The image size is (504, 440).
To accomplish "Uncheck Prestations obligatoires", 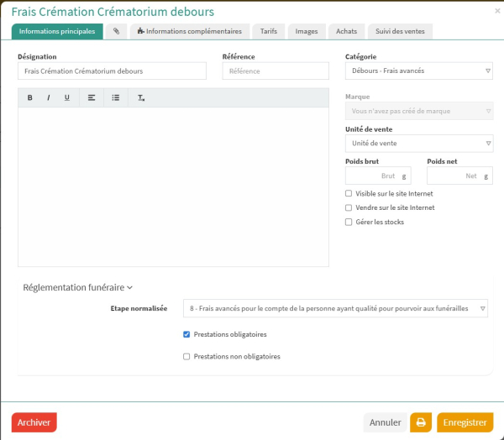I will pyautogui.click(x=186, y=334).
